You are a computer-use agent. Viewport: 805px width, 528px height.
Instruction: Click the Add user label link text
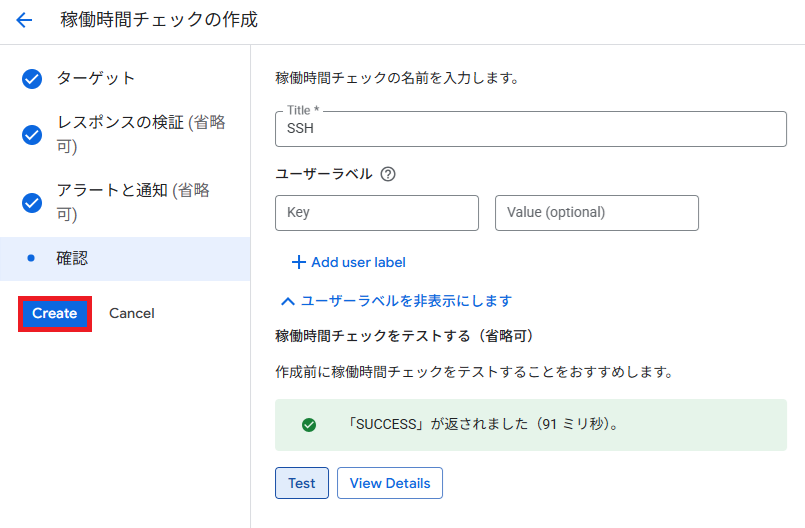(x=358, y=262)
